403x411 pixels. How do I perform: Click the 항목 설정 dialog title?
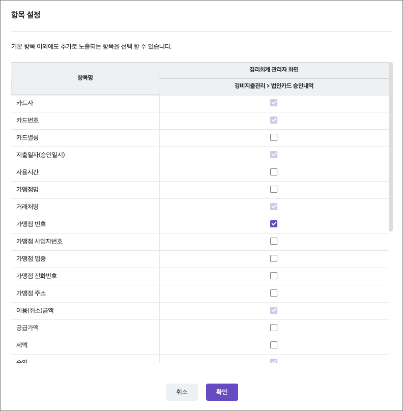coord(26,15)
